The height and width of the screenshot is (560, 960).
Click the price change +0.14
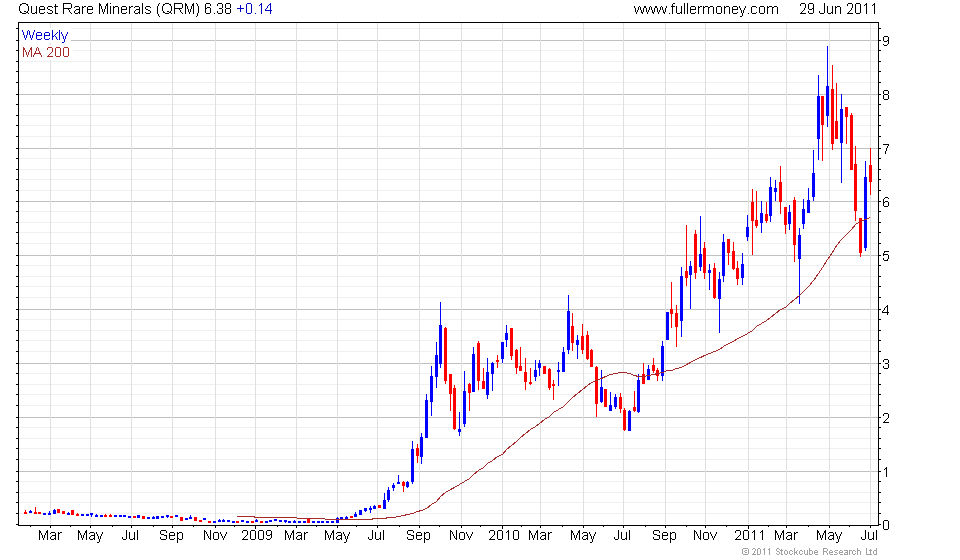(255, 9)
